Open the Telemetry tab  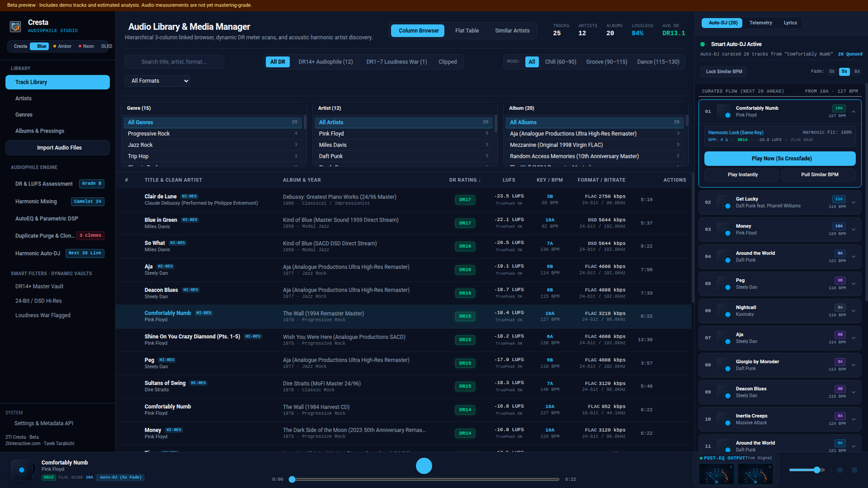tap(761, 23)
